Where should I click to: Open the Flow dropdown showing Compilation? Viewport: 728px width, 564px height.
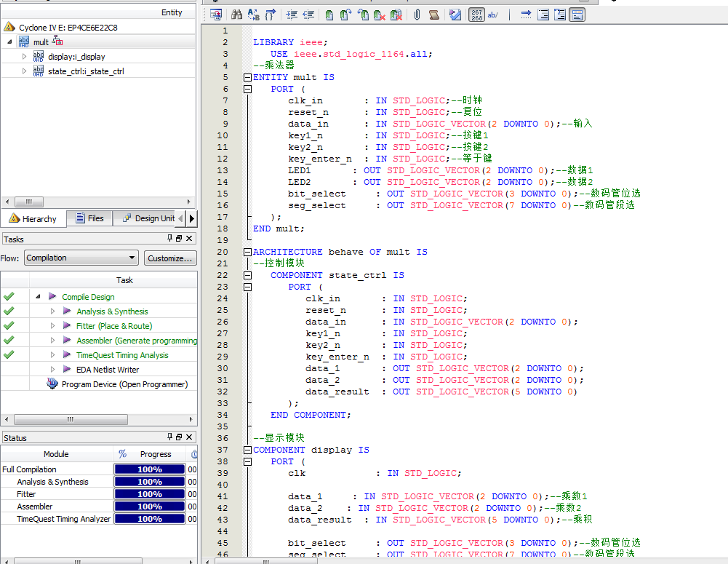[x=81, y=258]
